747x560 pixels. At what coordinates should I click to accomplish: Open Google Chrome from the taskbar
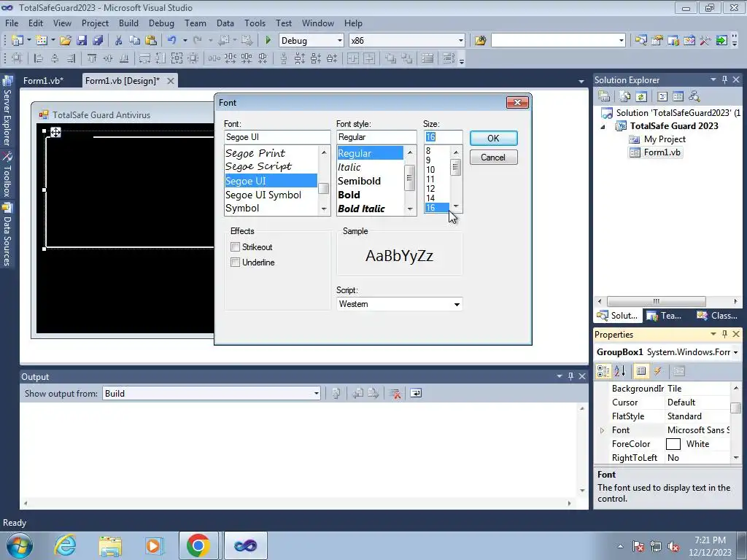[198, 545]
